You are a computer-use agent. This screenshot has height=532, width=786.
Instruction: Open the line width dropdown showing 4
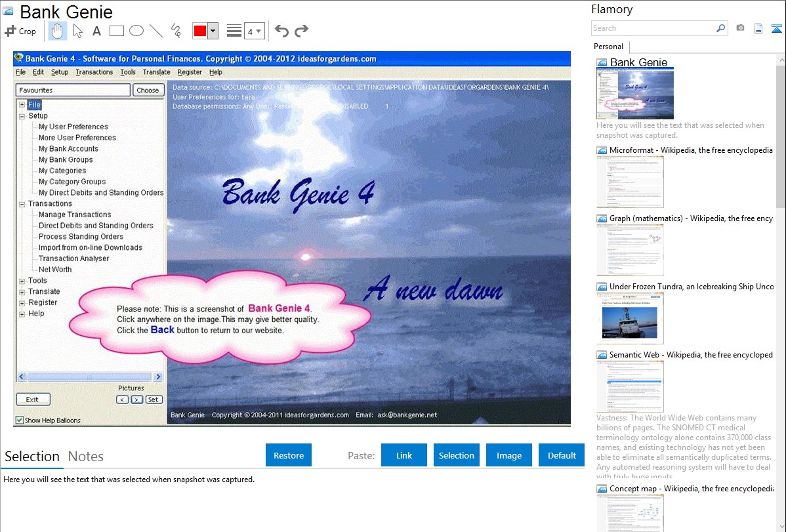pos(255,31)
